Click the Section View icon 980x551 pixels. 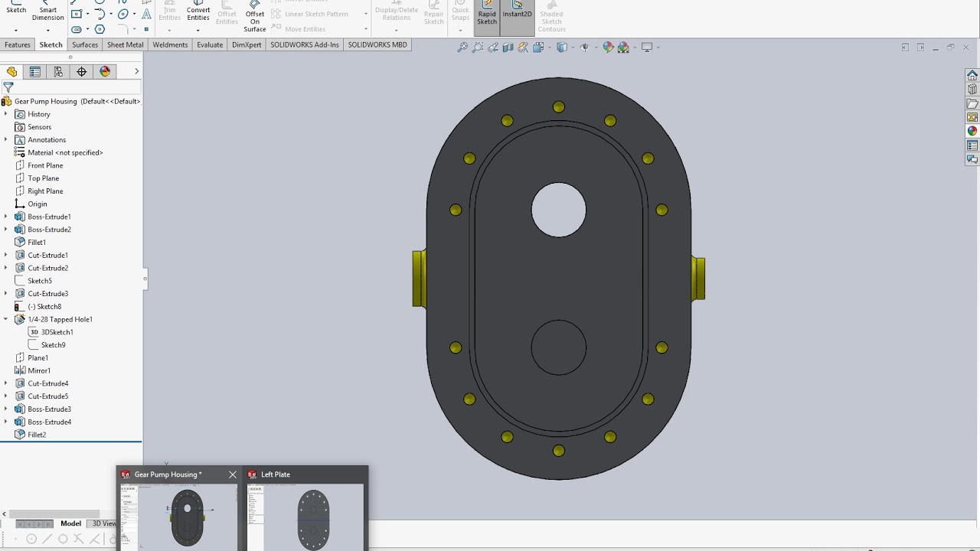[x=508, y=47]
